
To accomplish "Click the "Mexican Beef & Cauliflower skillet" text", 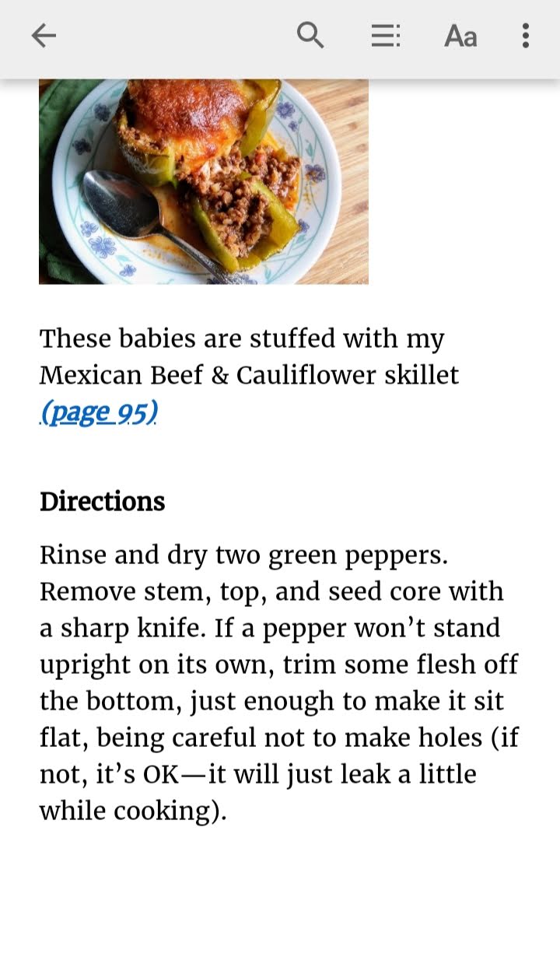I will pos(249,375).
